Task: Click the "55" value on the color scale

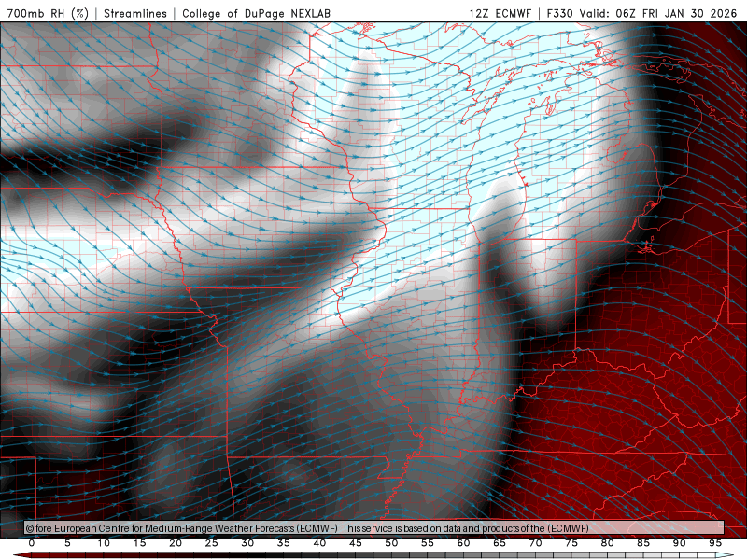Action: pyautogui.click(x=428, y=543)
